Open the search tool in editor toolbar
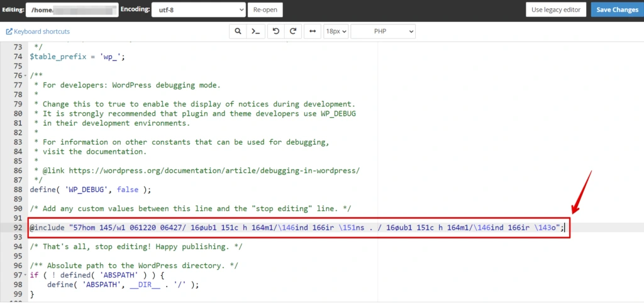 (x=237, y=31)
